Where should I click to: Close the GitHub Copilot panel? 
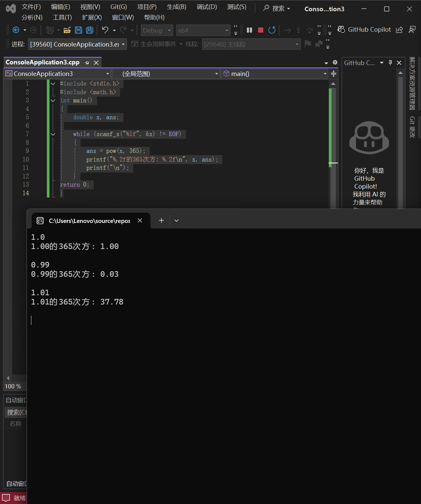point(399,62)
